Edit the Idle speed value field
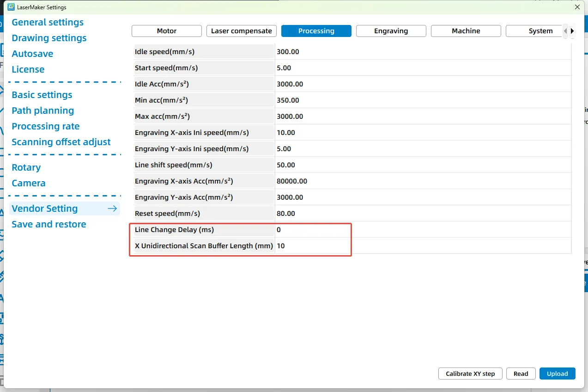Image resolution: width=588 pixels, height=392 pixels. pyautogui.click(x=423, y=52)
